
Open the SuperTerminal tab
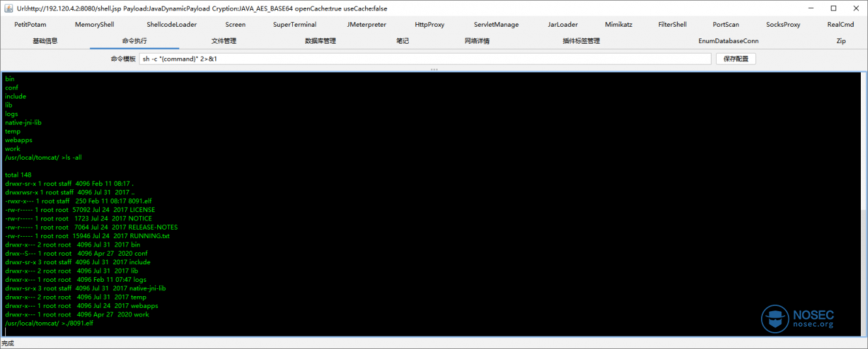tap(295, 25)
